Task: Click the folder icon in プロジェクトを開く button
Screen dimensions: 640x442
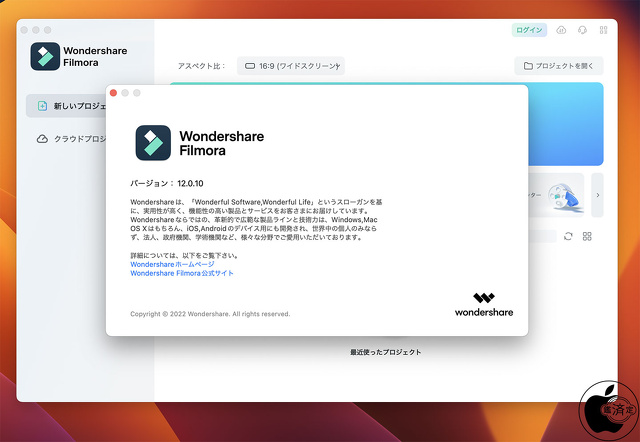Action: coord(528,66)
